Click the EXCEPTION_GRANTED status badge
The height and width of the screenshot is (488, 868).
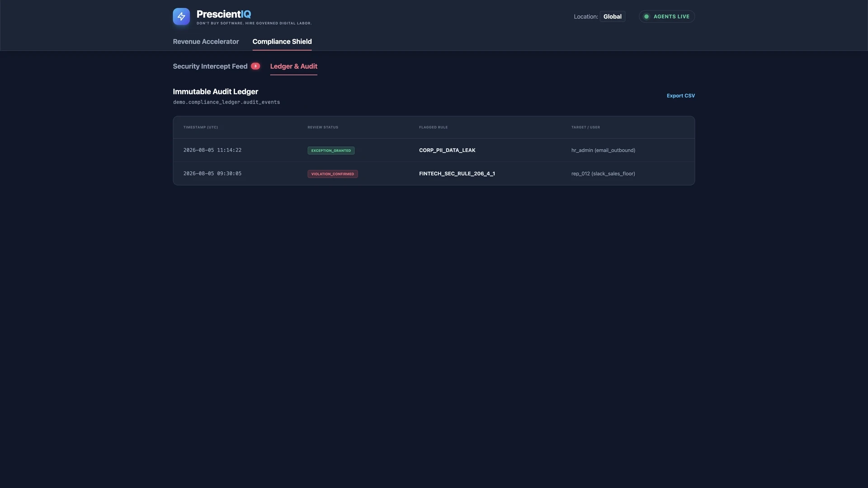pyautogui.click(x=331, y=151)
